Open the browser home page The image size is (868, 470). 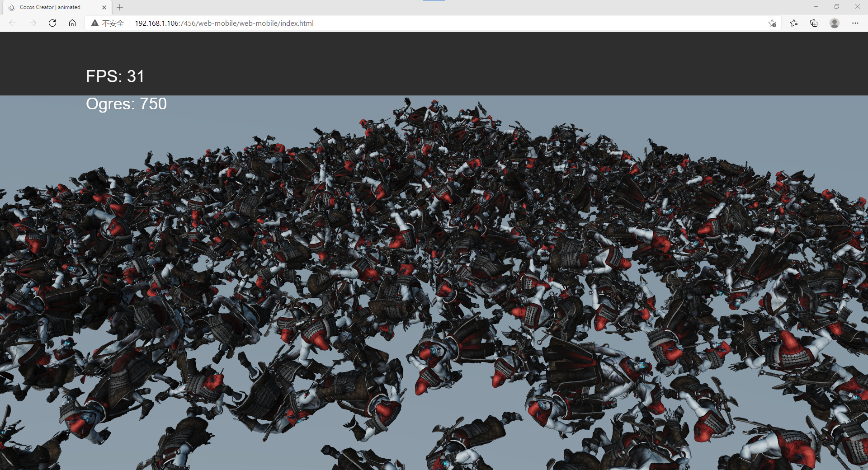coord(72,23)
